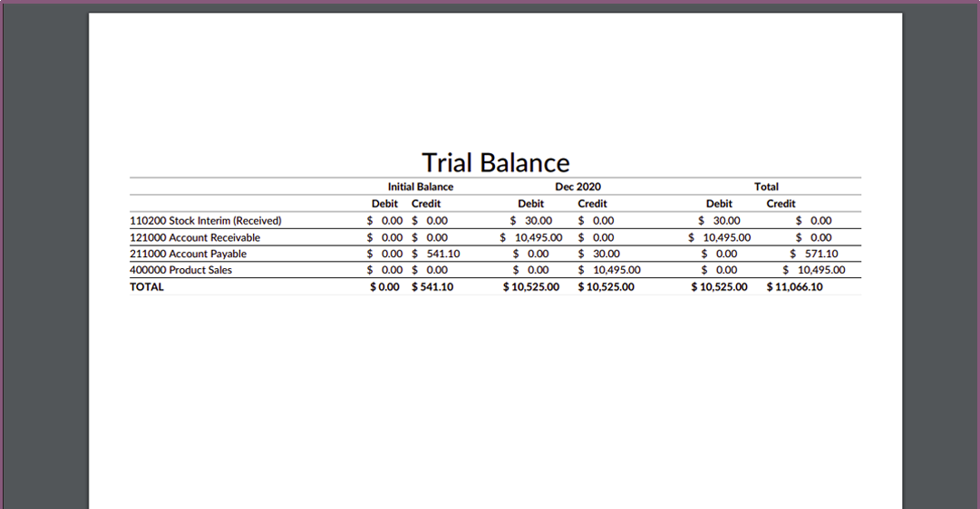Select Product Sales' Dec 2020 credit $ 10,495.00
The width and height of the screenshot is (980, 509).
click(x=608, y=270)
